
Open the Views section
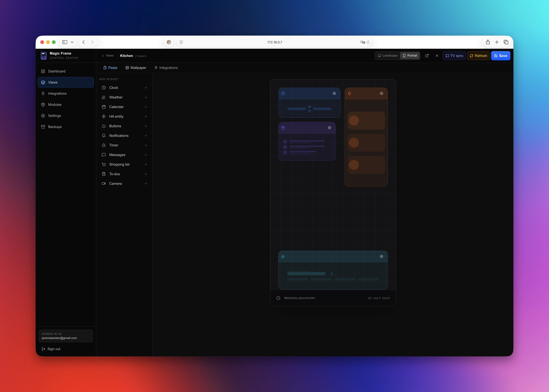pyautogui.click(x=66, y=82)
